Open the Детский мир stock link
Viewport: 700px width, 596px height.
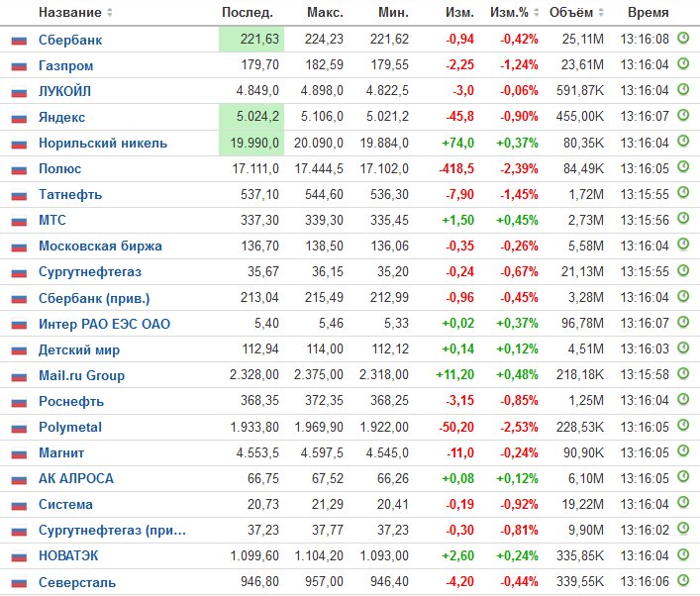79,349
